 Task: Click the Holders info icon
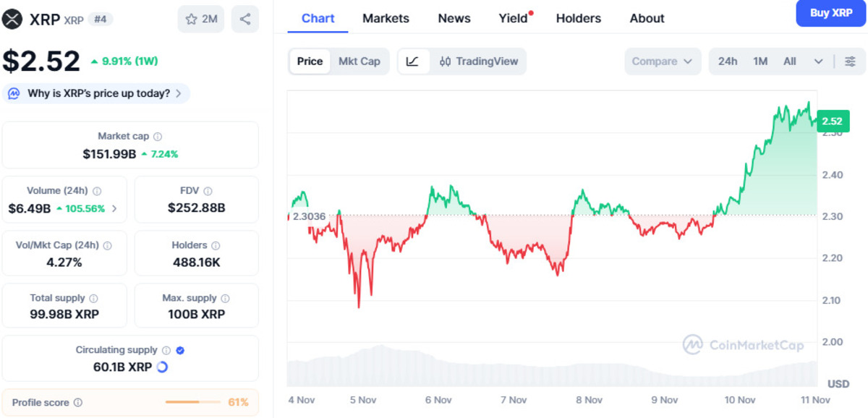(216, 246)
